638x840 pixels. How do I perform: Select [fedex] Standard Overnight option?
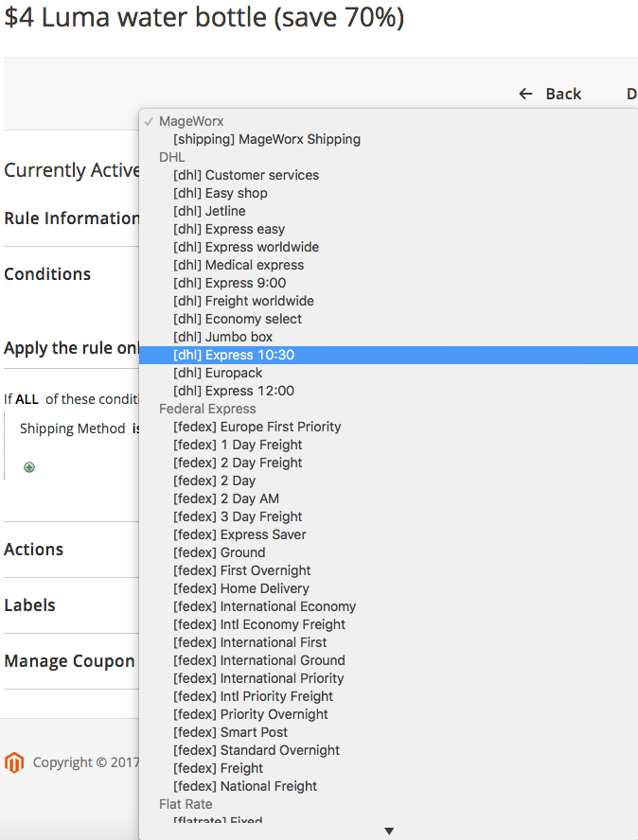coord(389,750)
